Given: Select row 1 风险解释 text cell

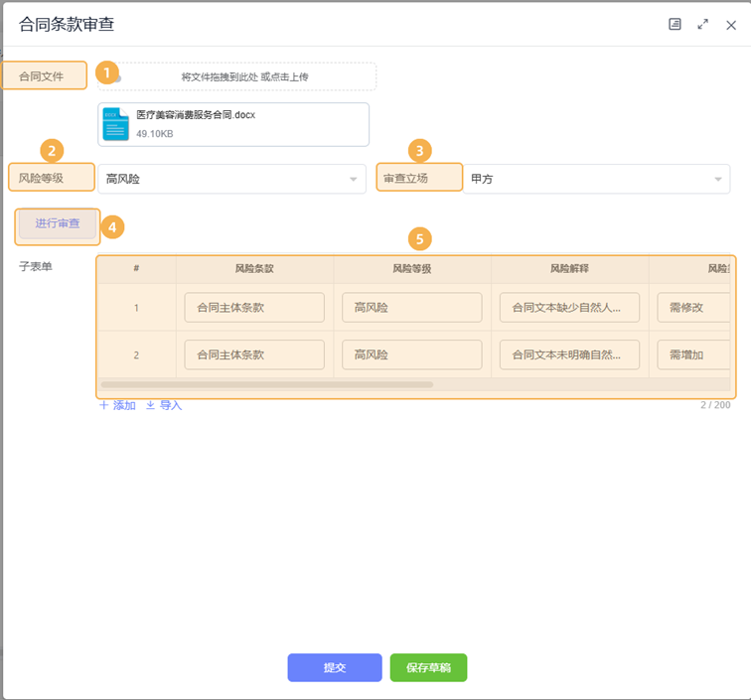Looking at the screenshot, I should click(x=568, y=308).
